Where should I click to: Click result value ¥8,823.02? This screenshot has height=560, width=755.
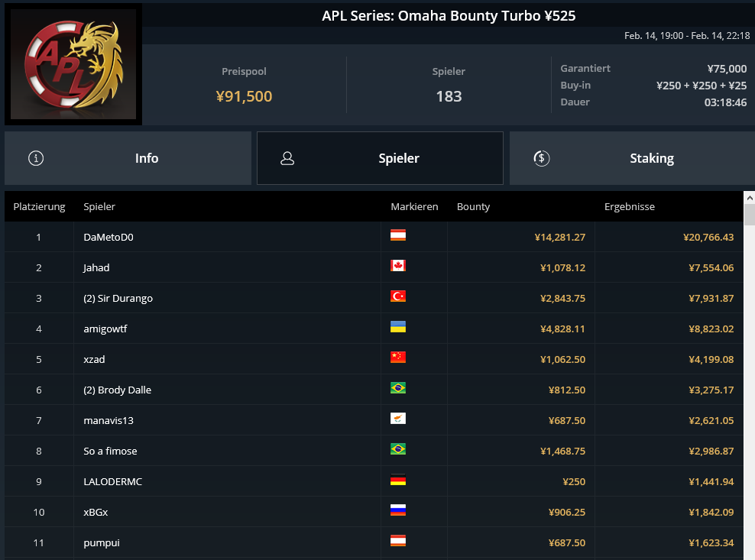click(711, 329)
